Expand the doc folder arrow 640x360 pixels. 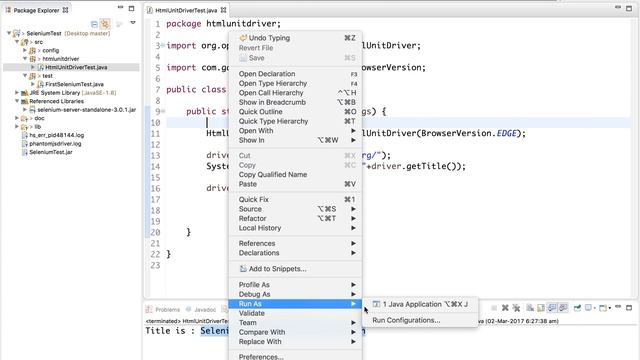pyautogui.click(x=17, y=118)
